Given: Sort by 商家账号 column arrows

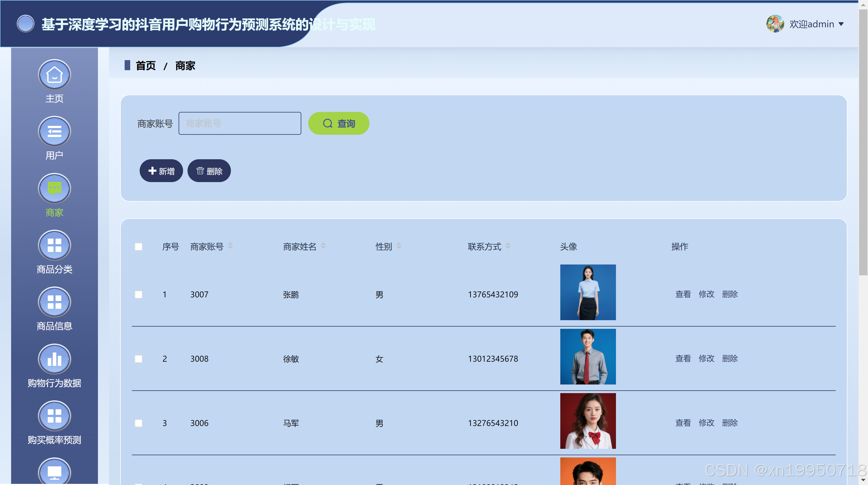Looking at the screenshot, I should tap(230, 246).
